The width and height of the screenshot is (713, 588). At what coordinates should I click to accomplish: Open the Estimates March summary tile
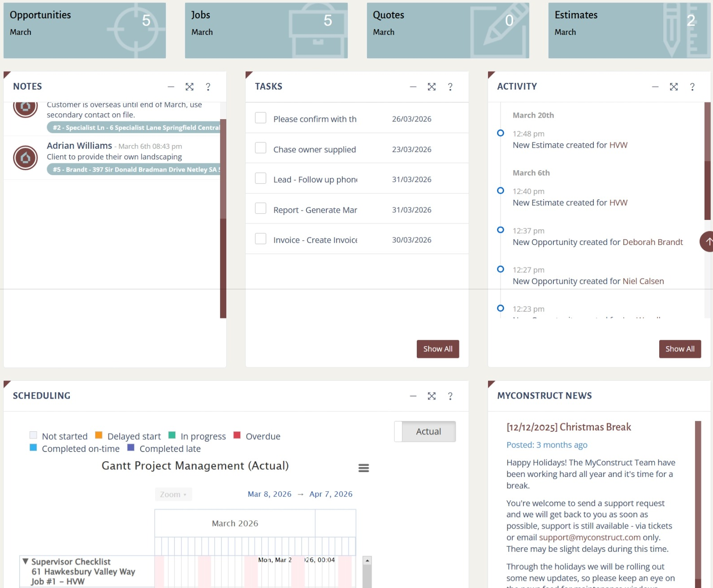(629, 30)
